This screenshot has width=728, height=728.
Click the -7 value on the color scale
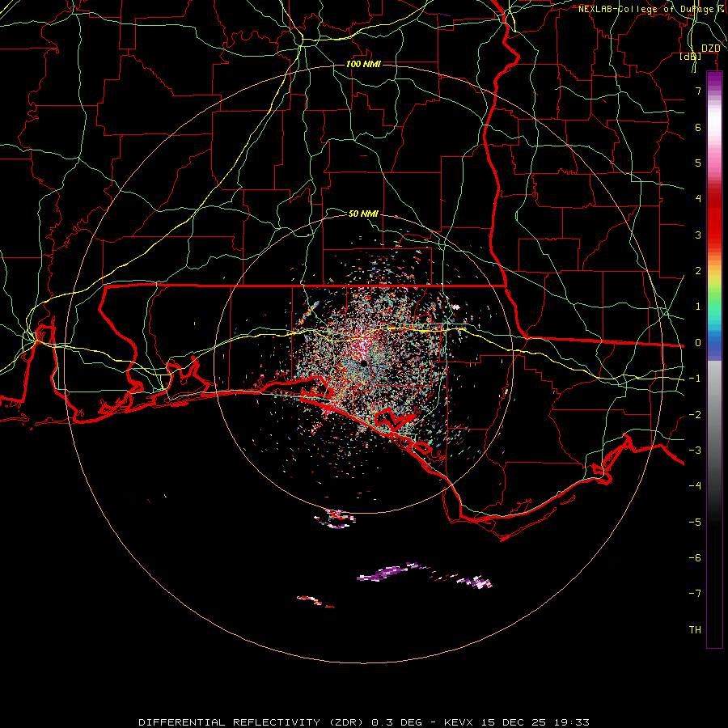pos(695,594)
